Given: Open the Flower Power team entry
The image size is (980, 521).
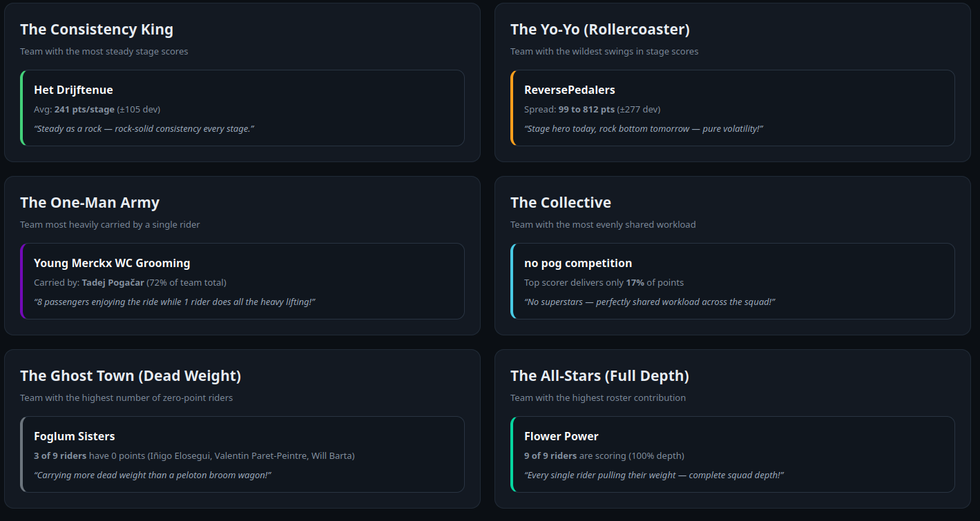Looking at the screenshot, I should click(561, 436).
